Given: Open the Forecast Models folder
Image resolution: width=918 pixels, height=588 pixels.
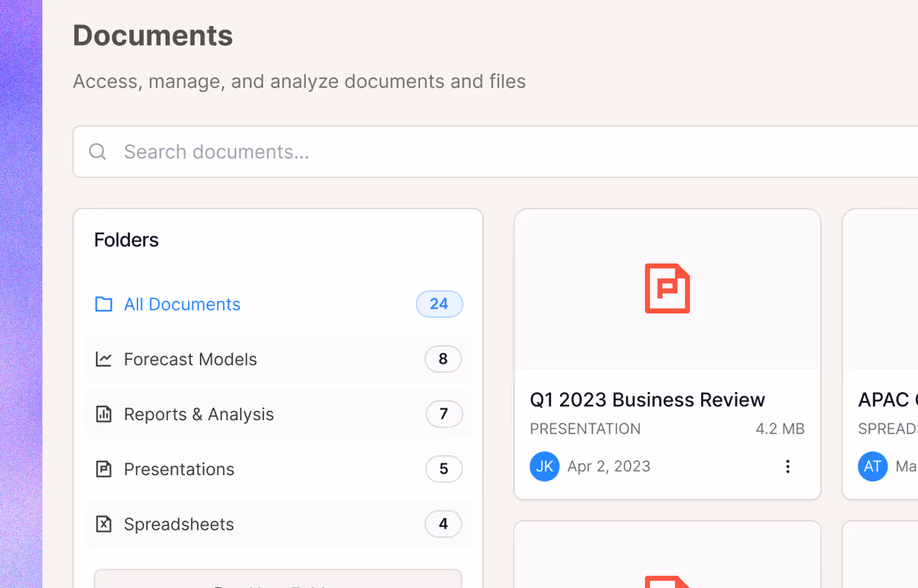Looking at the screenshot, I should tap(279, 359).
